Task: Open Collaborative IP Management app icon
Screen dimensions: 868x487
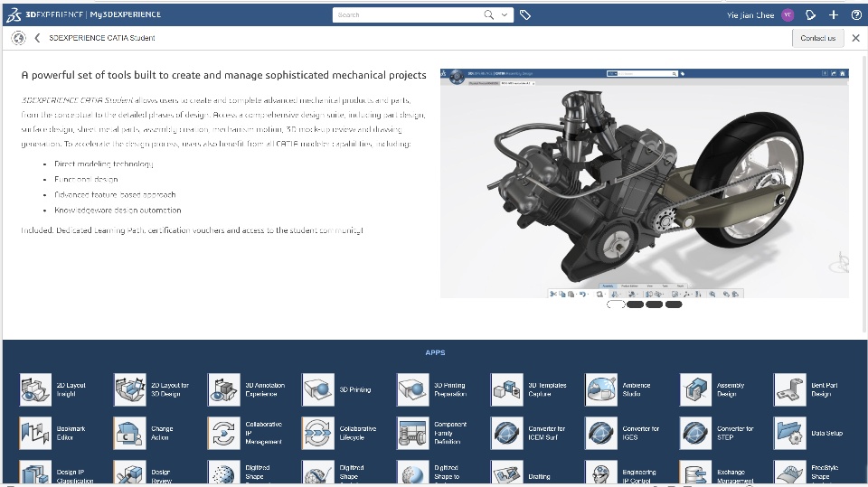Action: point(223,433)
